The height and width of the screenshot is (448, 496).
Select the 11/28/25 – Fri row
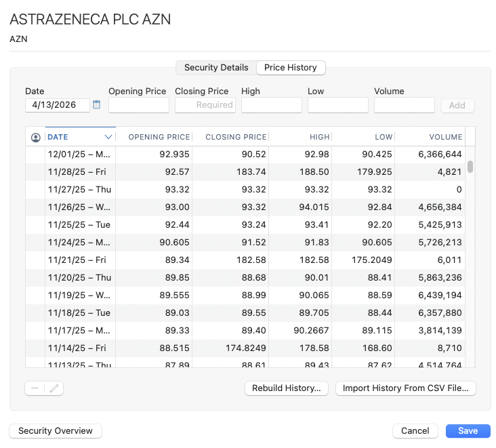(245, 171)
